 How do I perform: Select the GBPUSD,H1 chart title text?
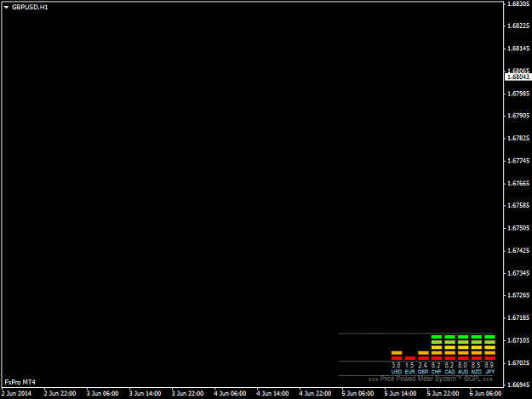30,7
